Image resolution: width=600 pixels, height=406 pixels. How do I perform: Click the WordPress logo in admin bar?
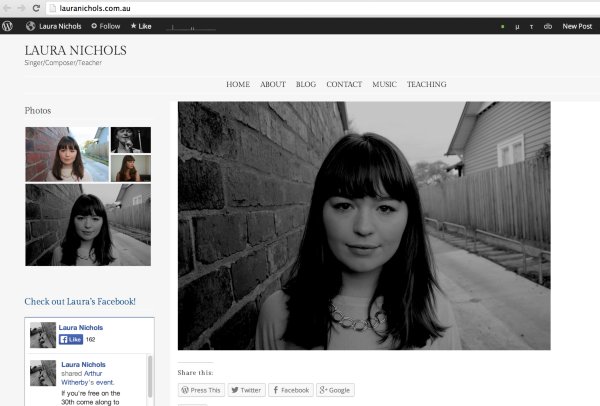click(8, 26)
